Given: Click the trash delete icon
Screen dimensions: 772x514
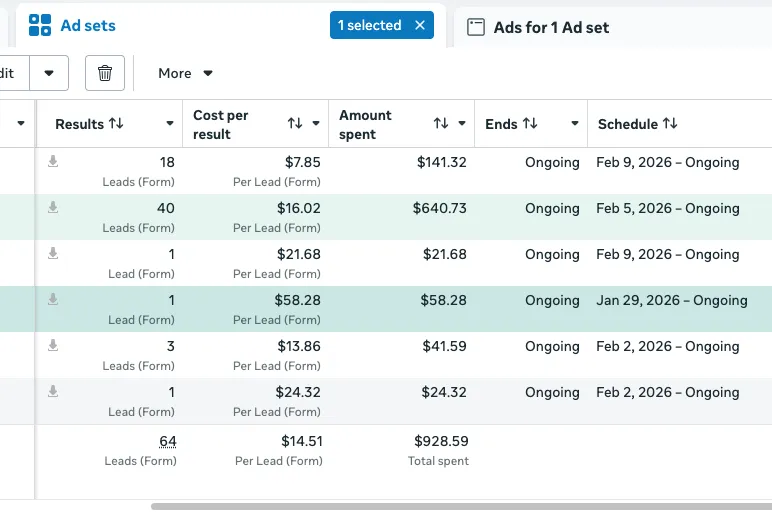Looking at the screenshot, I should coord(105,73).
